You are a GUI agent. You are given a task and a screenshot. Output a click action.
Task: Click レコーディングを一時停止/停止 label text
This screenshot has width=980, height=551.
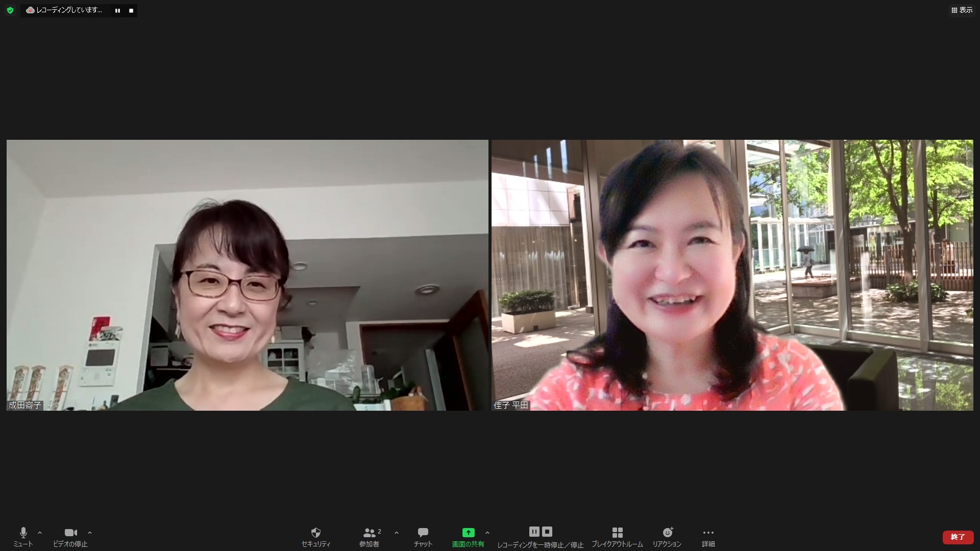[541, 544]
